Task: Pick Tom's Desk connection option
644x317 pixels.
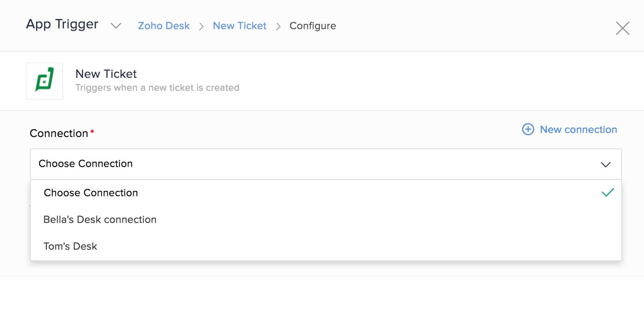Action: pos(326,246)
